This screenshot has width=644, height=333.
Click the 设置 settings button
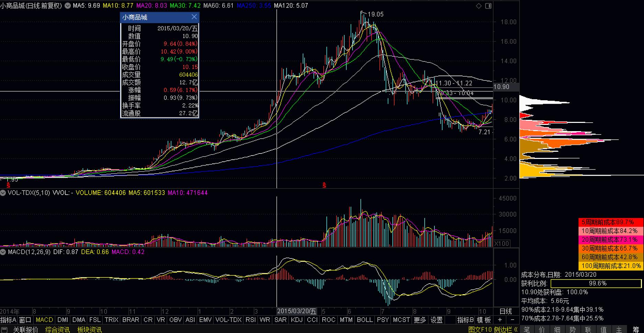[x=436, y=320]
